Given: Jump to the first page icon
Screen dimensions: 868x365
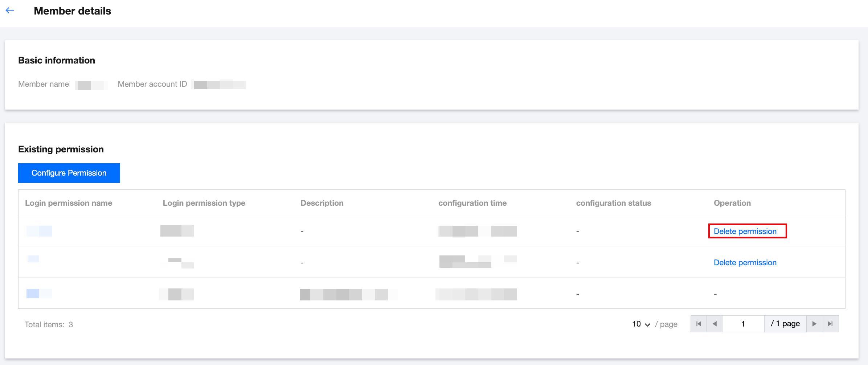Looking at the screenshot, I should (699, 324).
